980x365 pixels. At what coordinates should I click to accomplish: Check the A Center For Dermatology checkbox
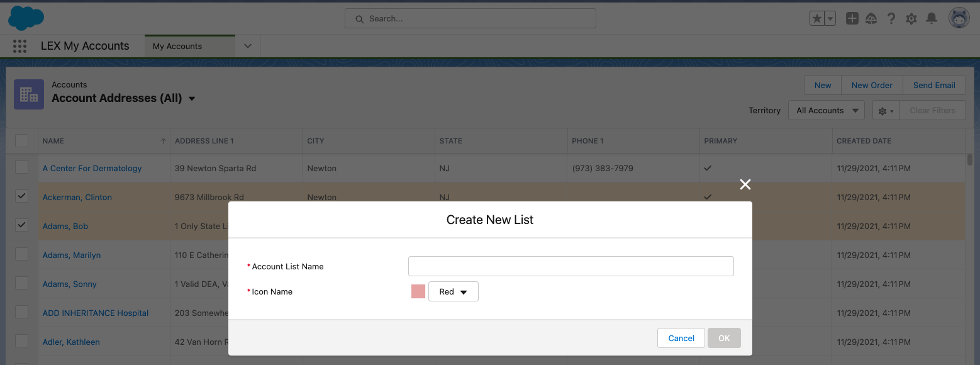point(22,167)
